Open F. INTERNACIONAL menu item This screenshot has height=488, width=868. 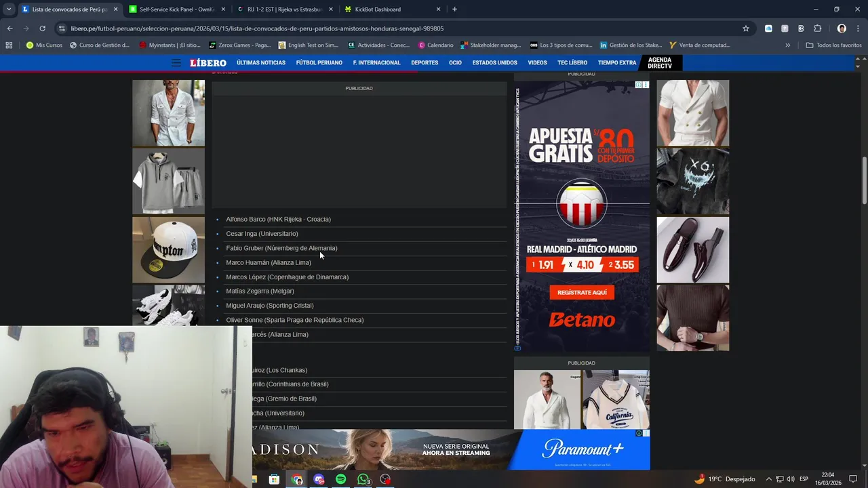376,63
